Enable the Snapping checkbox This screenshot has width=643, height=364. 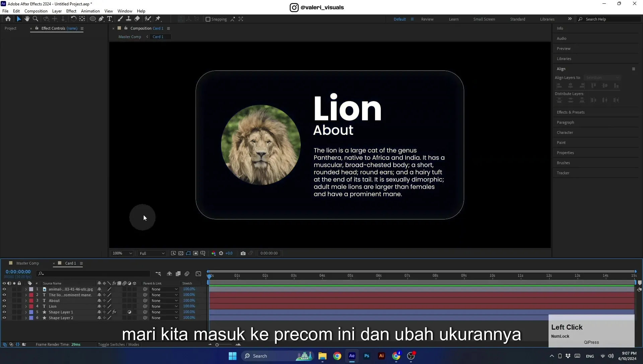click(208, 19)
